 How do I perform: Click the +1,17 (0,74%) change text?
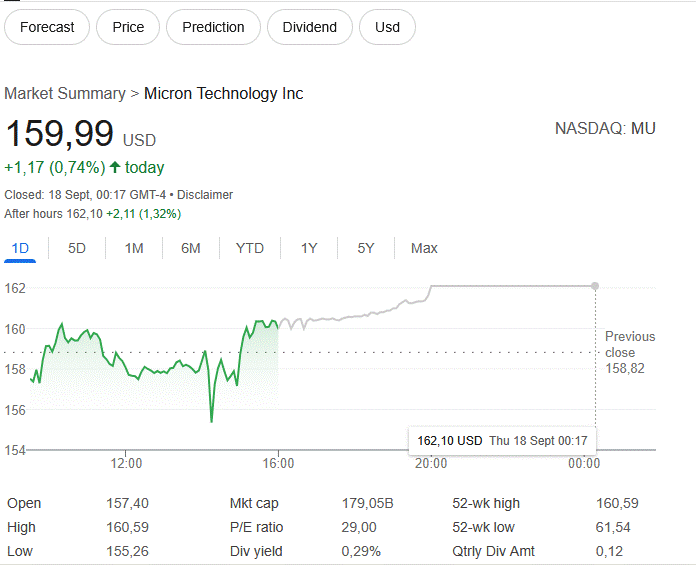point(55,168)
